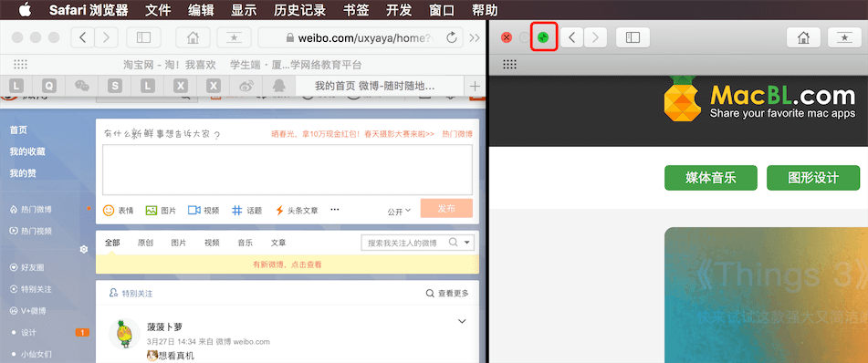Show Top Sites in the MacBL Safari window
868x363 pixels.
pos(845,37)
